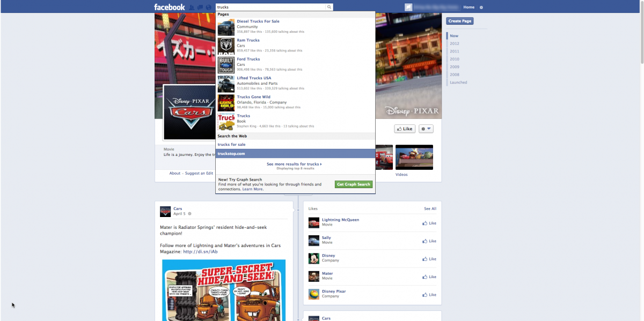Screen dimensions: 644x321
Task: Click the Mater page icon
Action: coord(314,277)
